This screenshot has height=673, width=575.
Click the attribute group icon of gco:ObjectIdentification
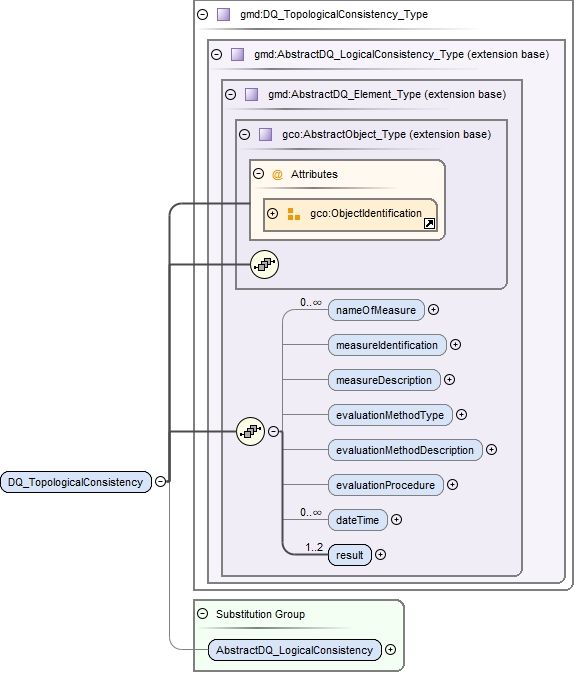(294, 213)
